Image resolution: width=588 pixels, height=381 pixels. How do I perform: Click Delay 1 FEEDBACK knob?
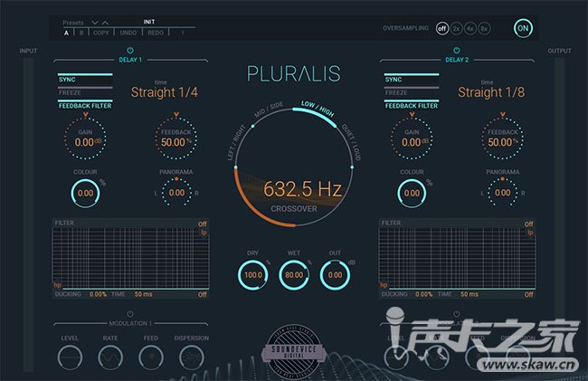[x=176, y=138]
